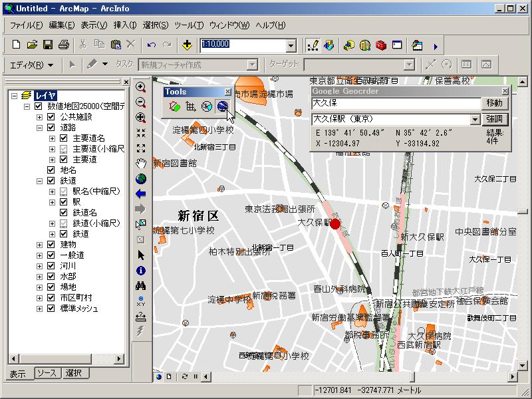Click the Geocoder search text field
Image resolution: width=532 pixels, height=399 pixels.
(x=396, y=103)
